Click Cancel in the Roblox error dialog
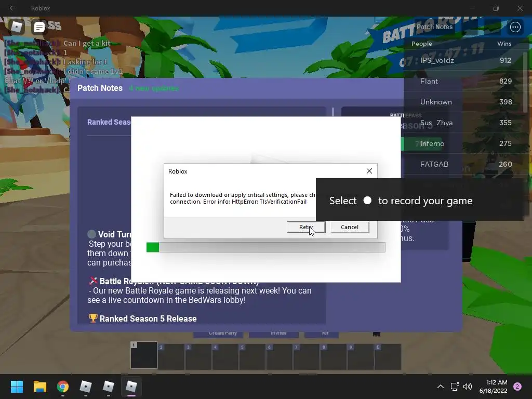This screenshot has width=532, height=399. coord(350,227)
